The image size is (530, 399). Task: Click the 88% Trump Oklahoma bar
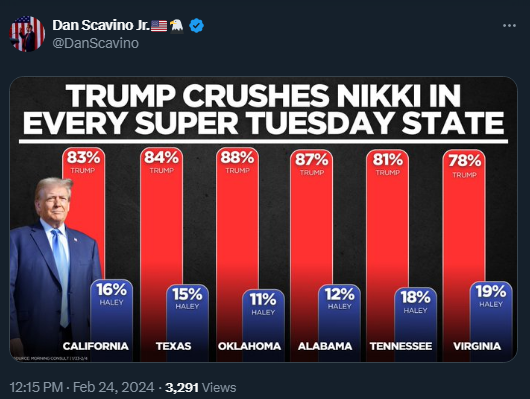tap(237, 254)
